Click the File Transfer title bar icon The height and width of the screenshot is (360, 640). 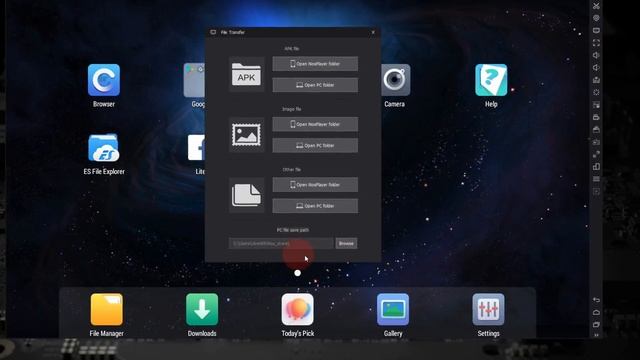click(213, 32)
